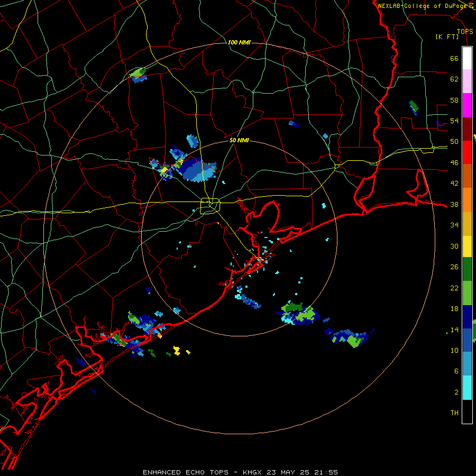The width and height of the screenshot is (476, 476).
Task: Click the large blue echo north of the city loop
Action: (x=197, y=170)
